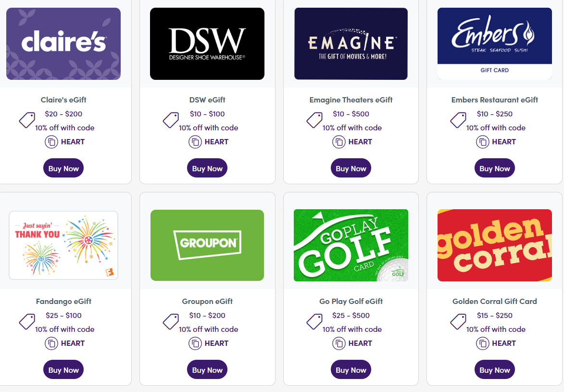Click the price tag icon on Golden Corral card

click(458, 322)
